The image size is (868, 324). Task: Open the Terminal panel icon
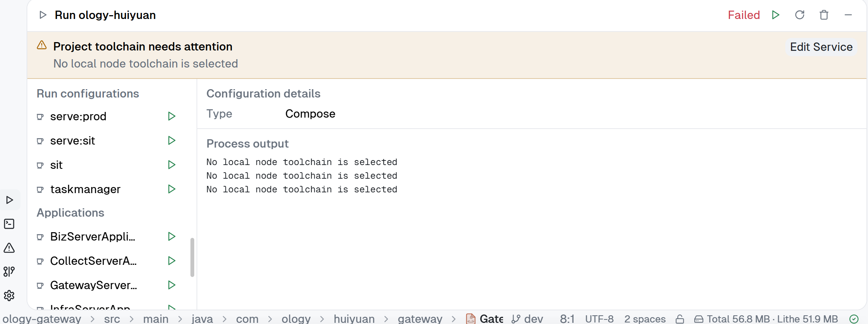point(9,224)
